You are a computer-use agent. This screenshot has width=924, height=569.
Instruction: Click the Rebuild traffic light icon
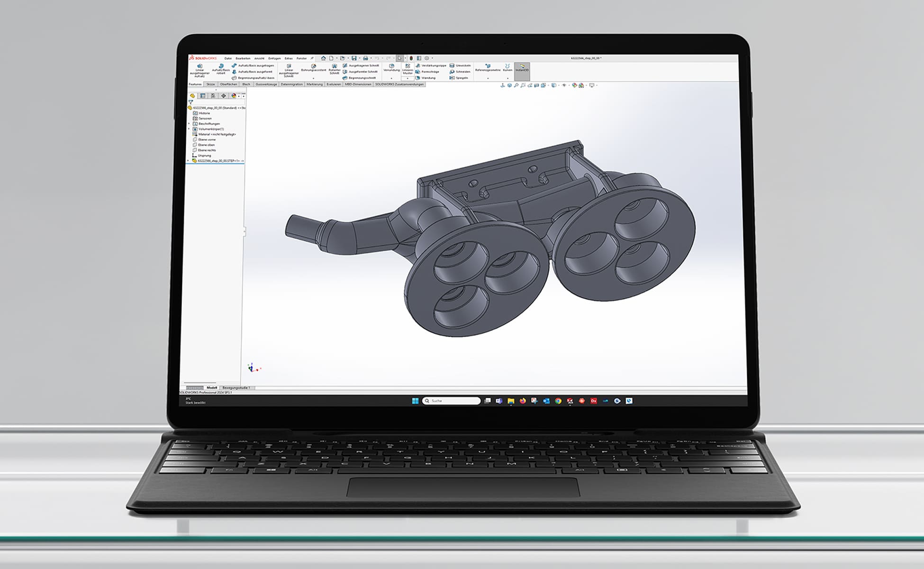pos(411,58)
